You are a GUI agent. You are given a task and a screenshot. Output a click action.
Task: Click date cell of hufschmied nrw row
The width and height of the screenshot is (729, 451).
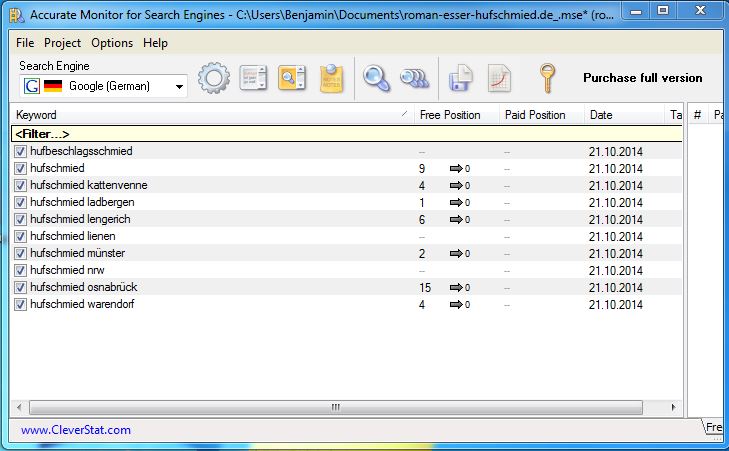pyautogui.click(x=616, y=271)
